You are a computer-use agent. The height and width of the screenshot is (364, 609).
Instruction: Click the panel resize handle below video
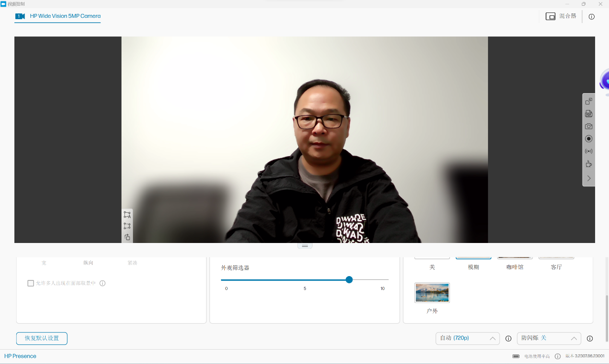click(304, 245)
